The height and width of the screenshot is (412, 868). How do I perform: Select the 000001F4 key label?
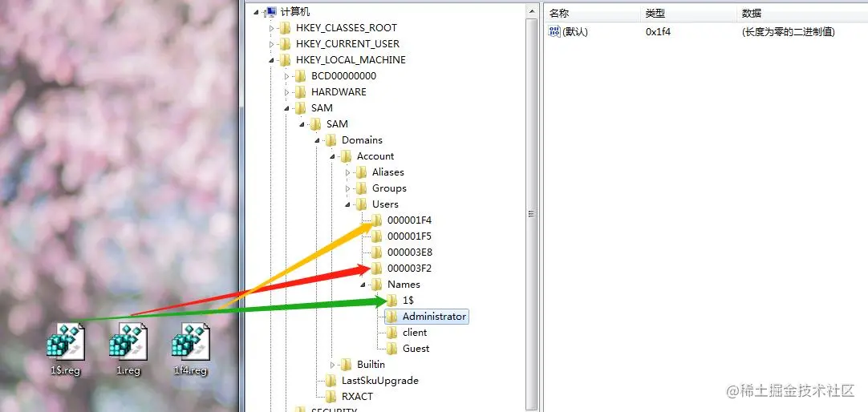(409, 220)
